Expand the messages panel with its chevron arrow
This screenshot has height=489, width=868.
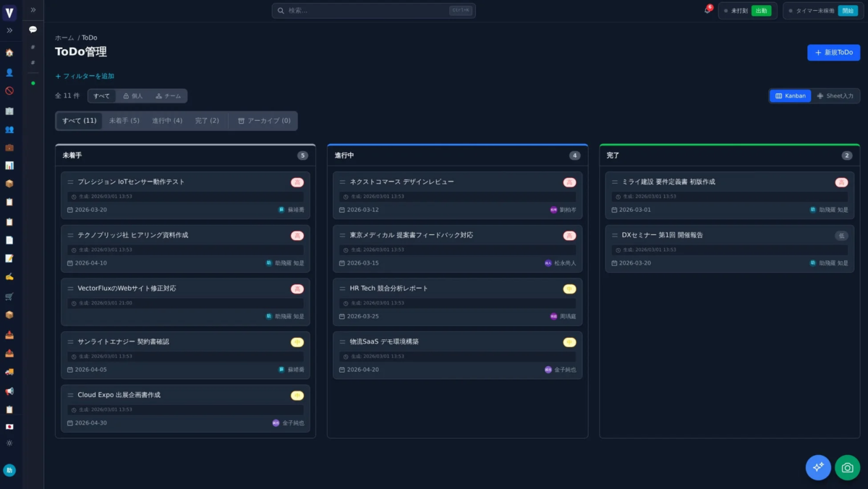tap(32, 10)
